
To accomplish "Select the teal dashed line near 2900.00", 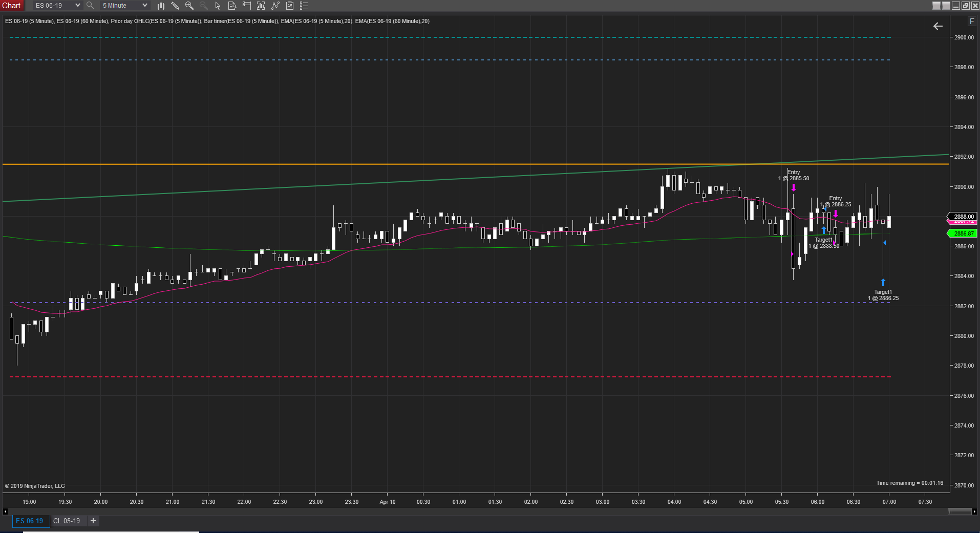I will [x=450, y=37].
